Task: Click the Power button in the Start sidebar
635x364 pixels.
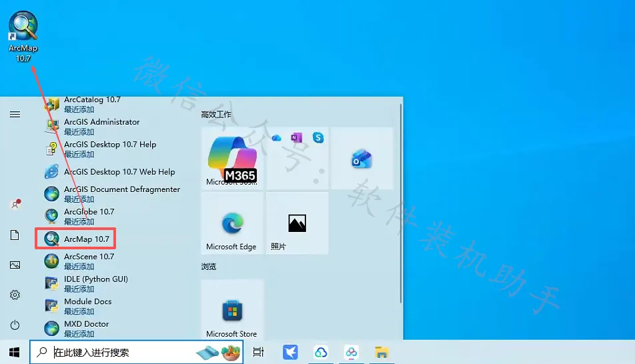Action: [x=15, y=325]
